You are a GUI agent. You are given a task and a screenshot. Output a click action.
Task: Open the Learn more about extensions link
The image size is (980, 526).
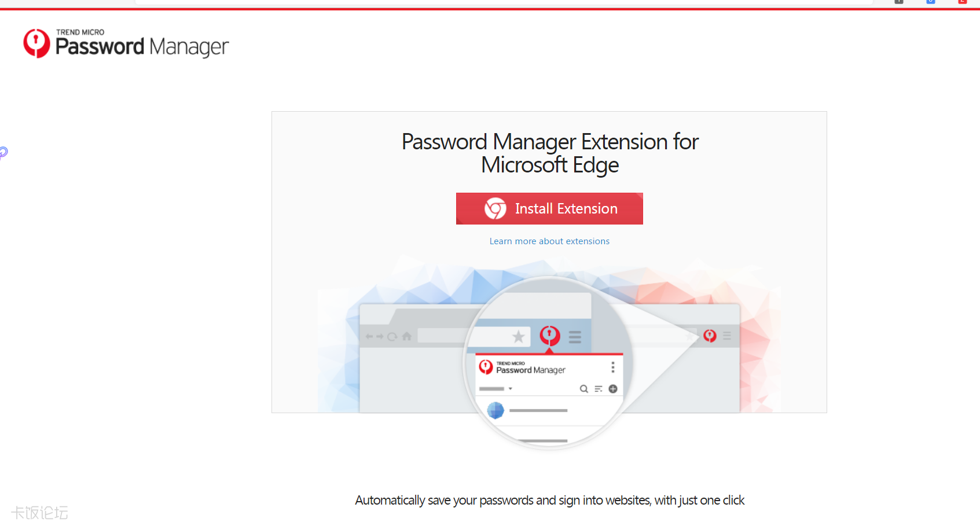(549, 241)
